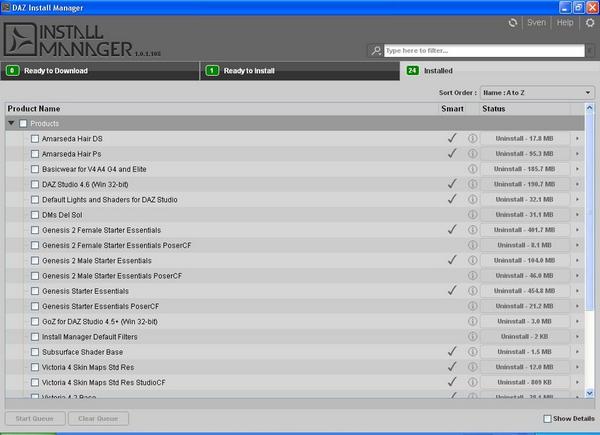Check the Install Manager Default Filters checkbox
Viewport: 600px width, 435px height.
coord(35,337)
